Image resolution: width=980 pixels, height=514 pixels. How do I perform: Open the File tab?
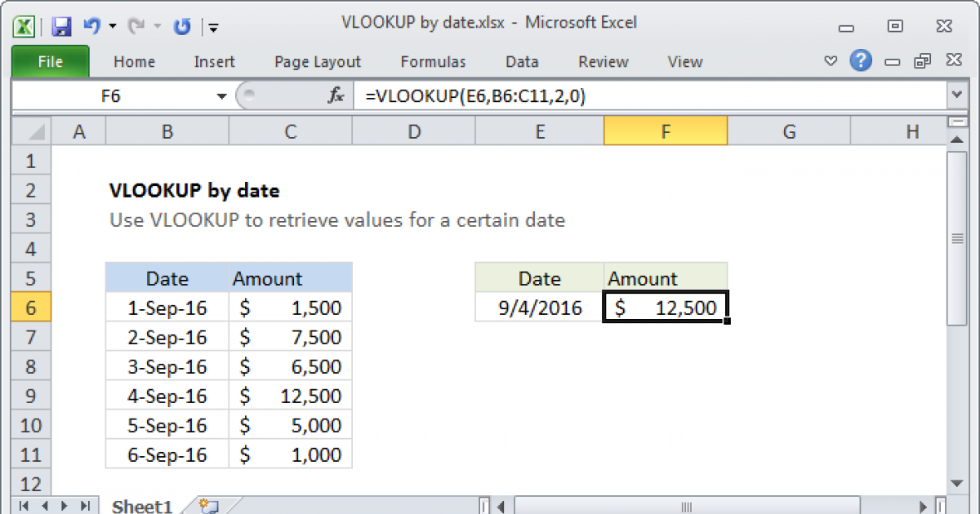(51, 61)
